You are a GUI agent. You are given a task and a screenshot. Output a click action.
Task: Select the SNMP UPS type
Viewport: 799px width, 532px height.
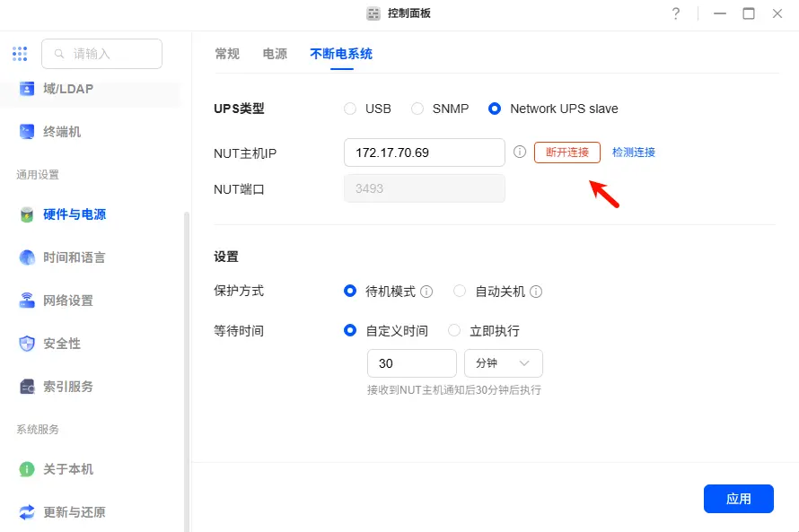coord(417,109)
